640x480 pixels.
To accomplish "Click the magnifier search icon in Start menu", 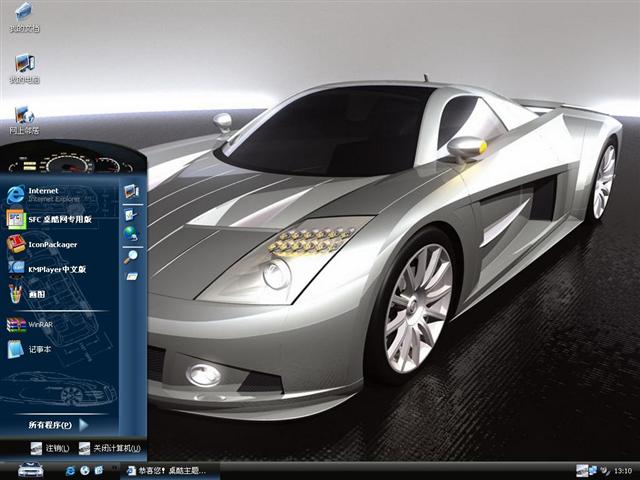I will [x=131, y=256].
